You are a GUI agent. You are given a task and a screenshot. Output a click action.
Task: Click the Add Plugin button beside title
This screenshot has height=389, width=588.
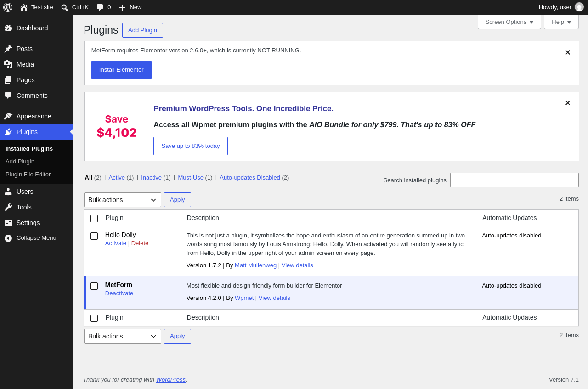[x=142, y=30]
